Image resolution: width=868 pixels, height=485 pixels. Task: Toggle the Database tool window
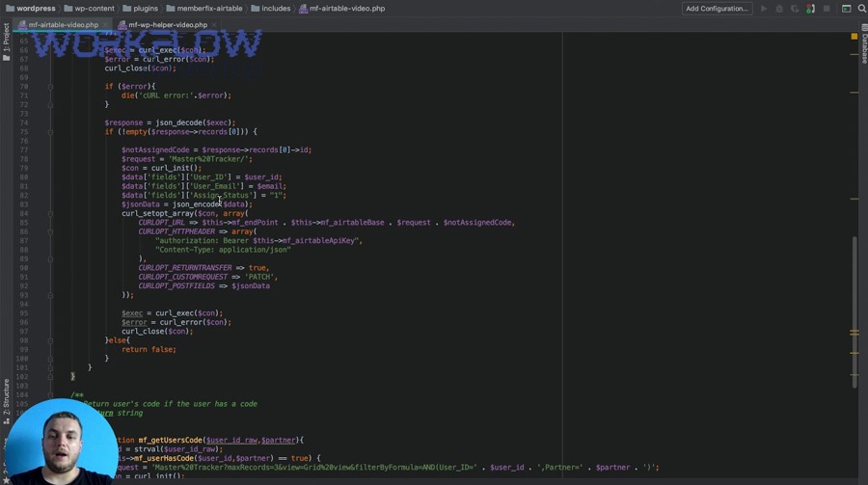[x=863, y=44]
